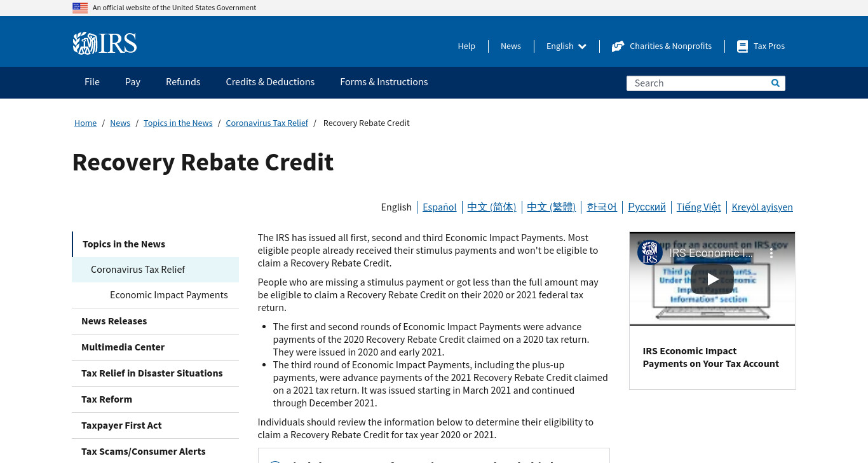Click the 'Recovery Rebate Credit' page heading

203,162
